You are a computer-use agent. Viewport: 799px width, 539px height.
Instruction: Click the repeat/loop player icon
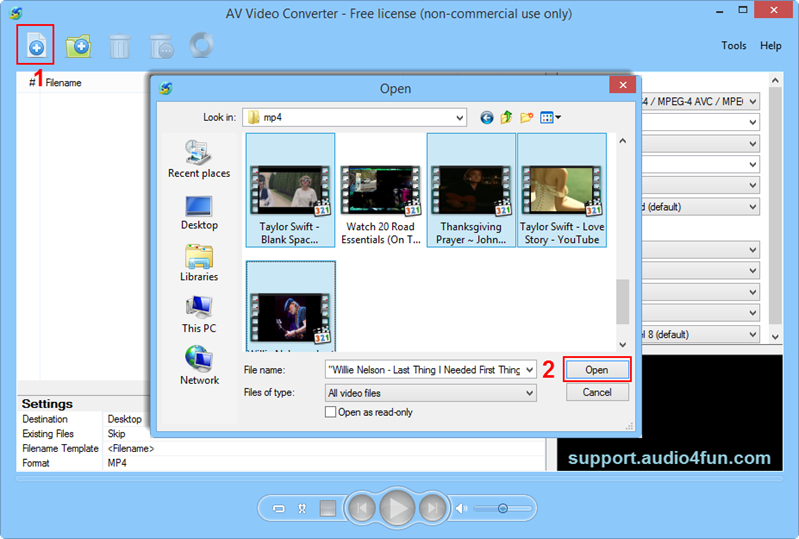(279, 508)
